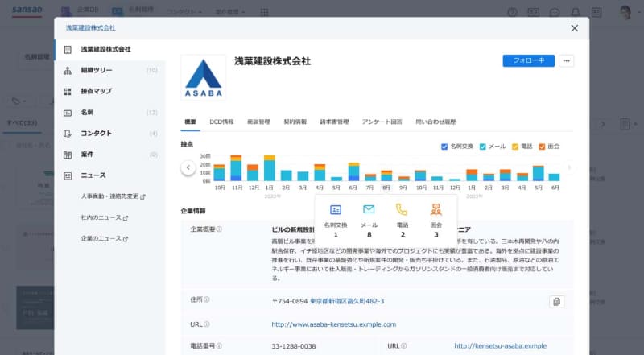This screenshot has height=355, width=644.
Task: Select 名刺 in the sidebar
Action: click(110, 113)
